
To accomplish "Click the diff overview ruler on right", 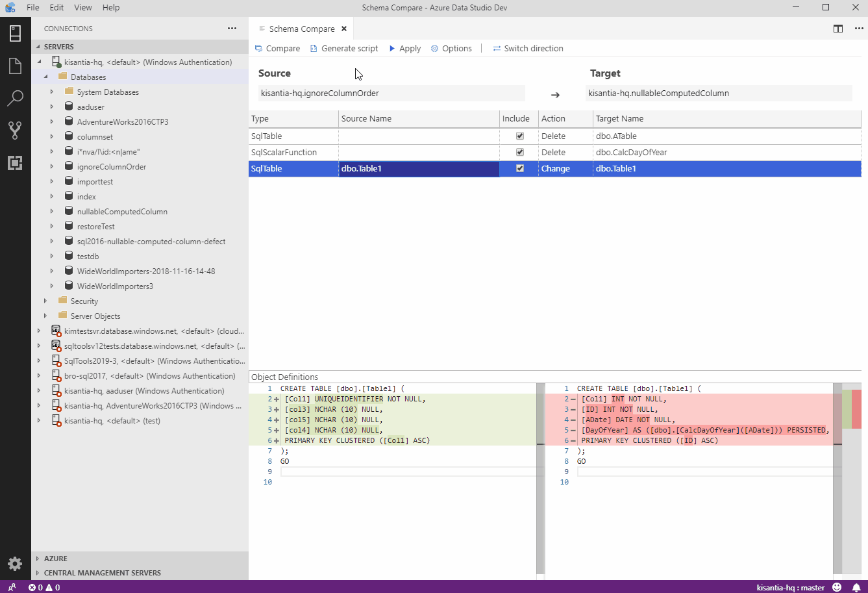I will tap(850, 409).
